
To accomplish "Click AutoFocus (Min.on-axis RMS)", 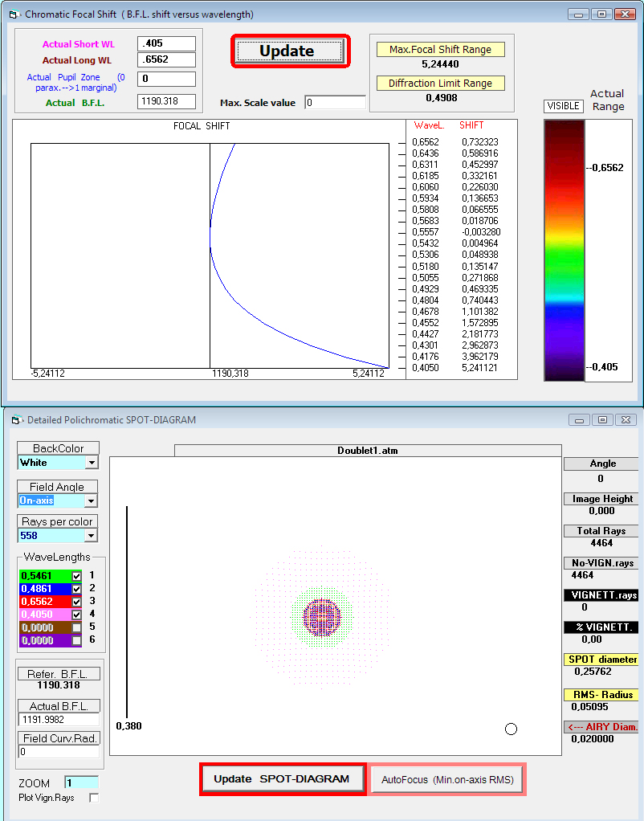I will (x=447, y=778).
